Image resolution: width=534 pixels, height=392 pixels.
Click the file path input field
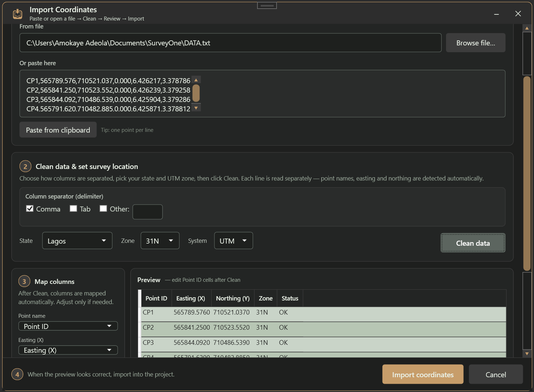[230, 43]
